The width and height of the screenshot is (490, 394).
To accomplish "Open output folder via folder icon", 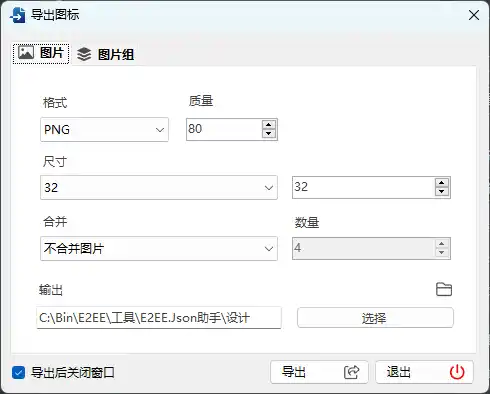I will click(x=444, y=289).
